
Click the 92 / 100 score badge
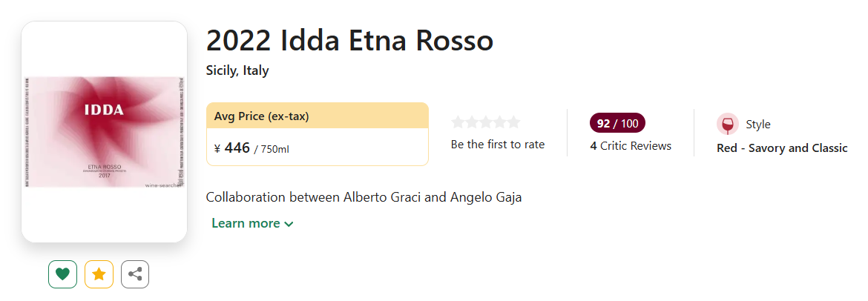point(617,123)
